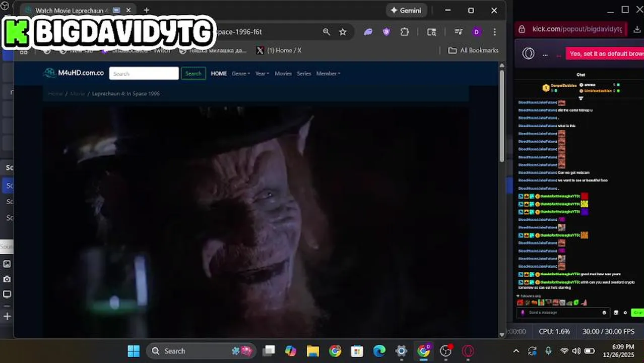
Task: Click the lock icon in Opera address bar
Action: (522, 29)
